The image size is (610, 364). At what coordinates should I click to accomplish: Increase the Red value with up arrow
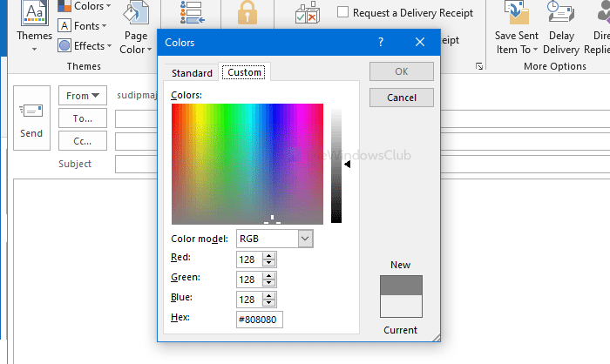(x=269, y=255)
